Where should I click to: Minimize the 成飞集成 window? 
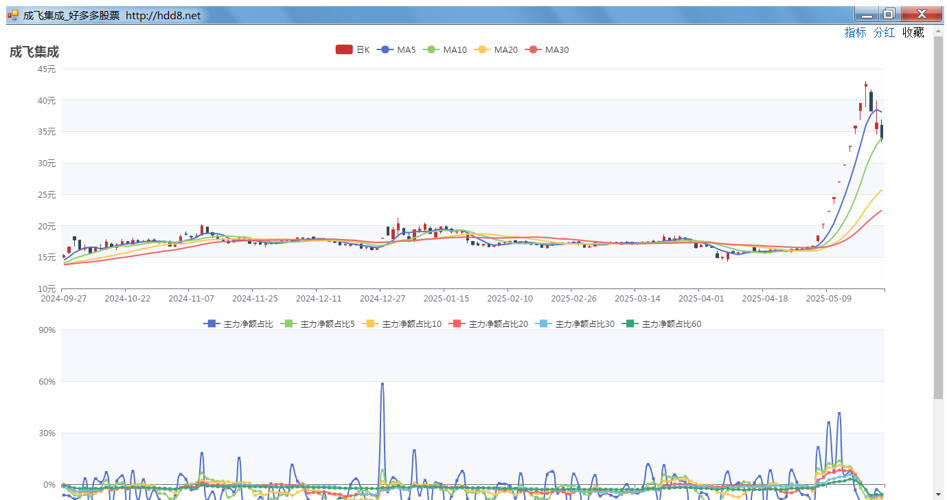[867, 14]
